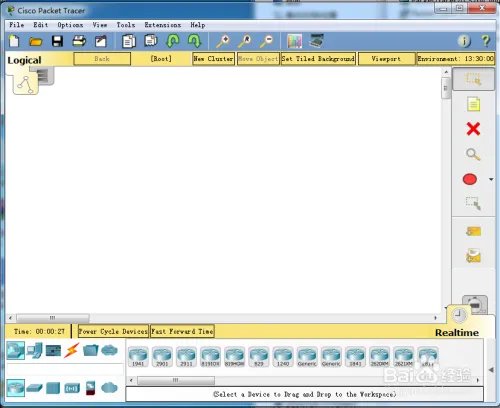Open the custom devices dialog icon
The height and width of the screenshot is (408, 500).
pyautogui.click(x=316, y=41)
